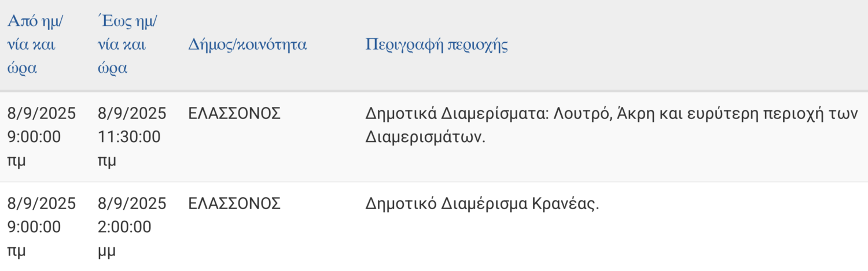
Task: Click the "Δημοτικό Διαμέρισμα Κρανέας" description
Action: (x=483, y=204)
